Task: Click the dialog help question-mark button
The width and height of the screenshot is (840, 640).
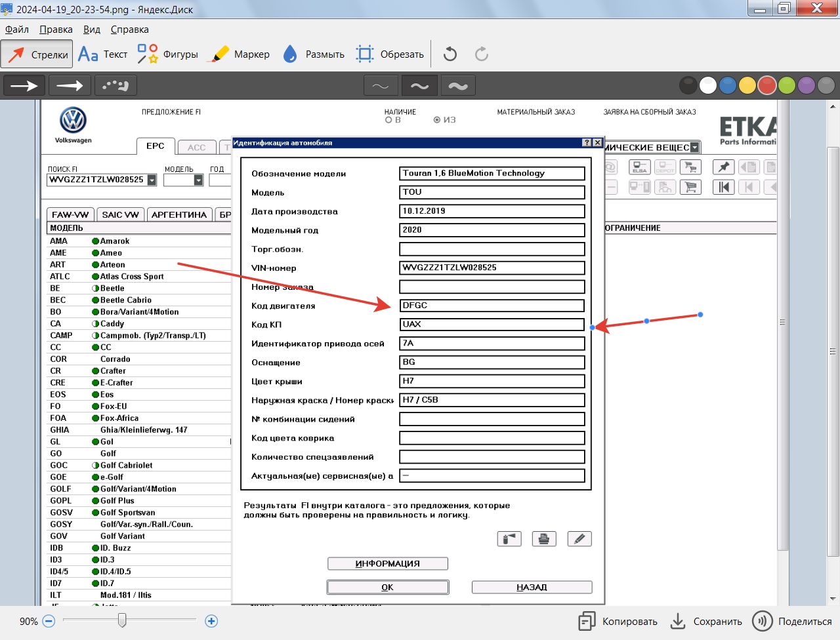Action: tap(587, 142)
